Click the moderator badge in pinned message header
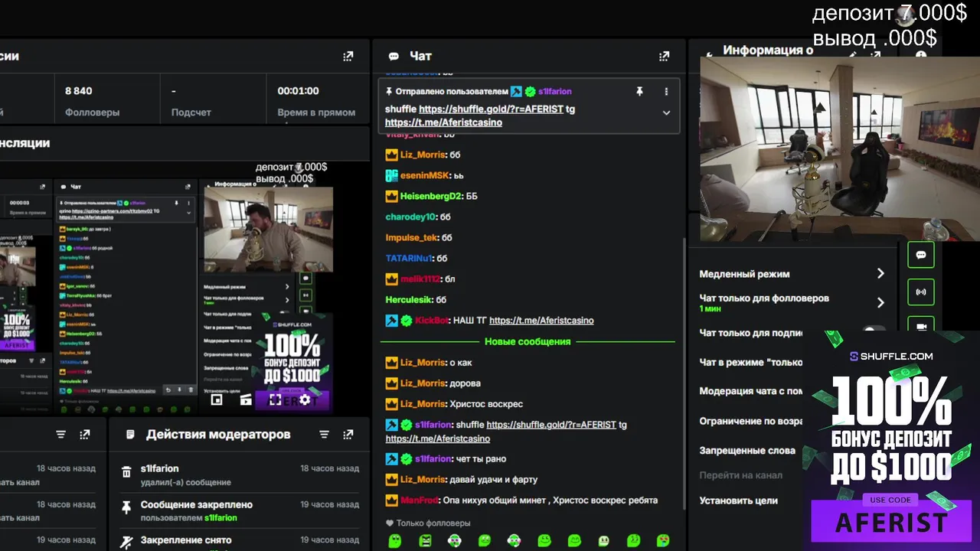 pos(517,91)
